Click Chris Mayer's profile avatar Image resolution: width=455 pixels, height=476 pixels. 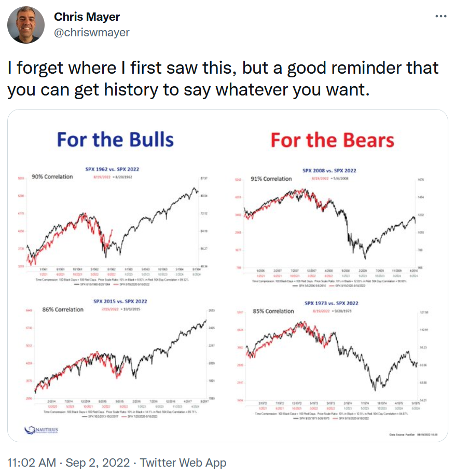tap(26, 25)
